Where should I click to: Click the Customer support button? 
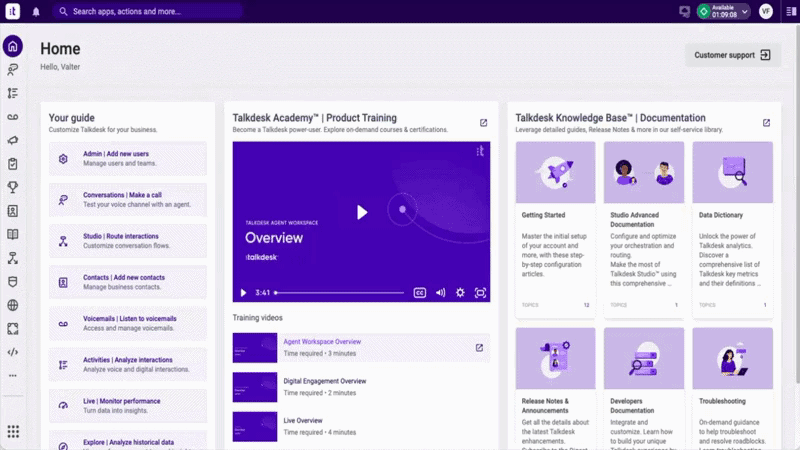click(732, 55)
